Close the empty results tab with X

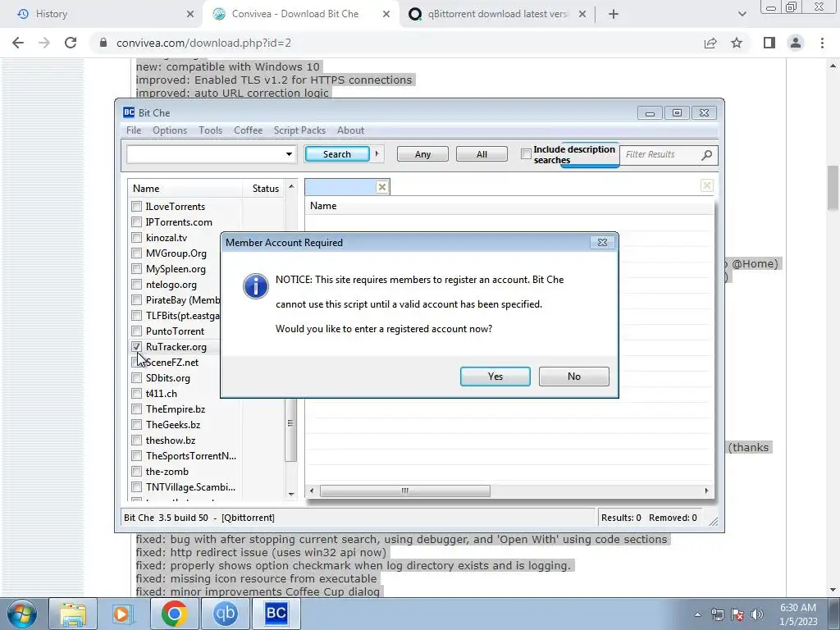382,187
